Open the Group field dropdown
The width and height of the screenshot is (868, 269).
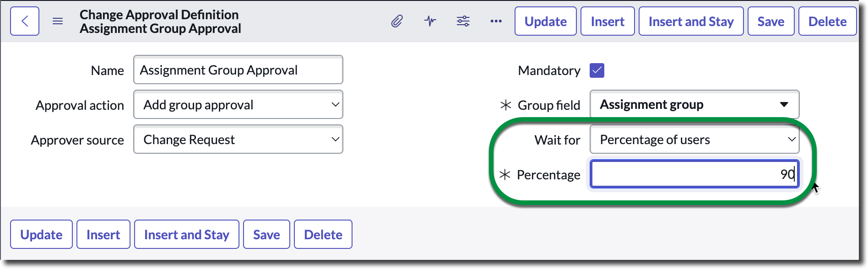[x=694, y=104]
